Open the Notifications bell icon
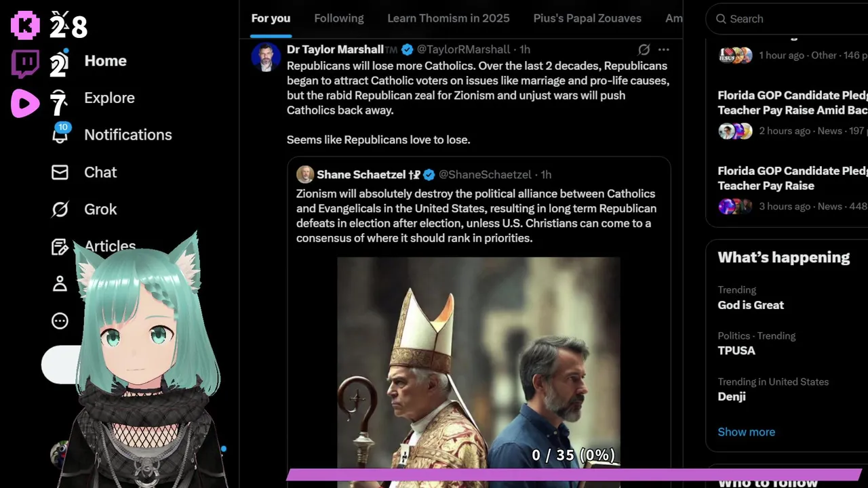868x488 pixels. (x=60, y=135)
